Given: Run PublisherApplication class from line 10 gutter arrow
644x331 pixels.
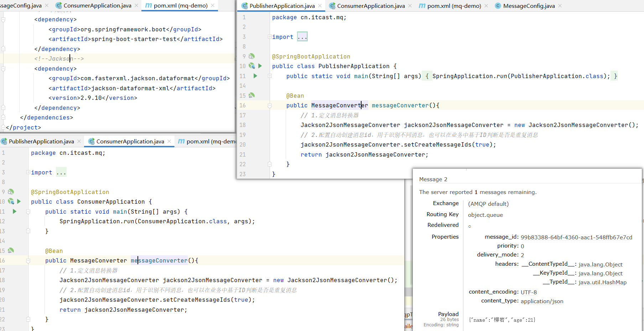Looking at the screenshot, I should click(x=260, y=66).
